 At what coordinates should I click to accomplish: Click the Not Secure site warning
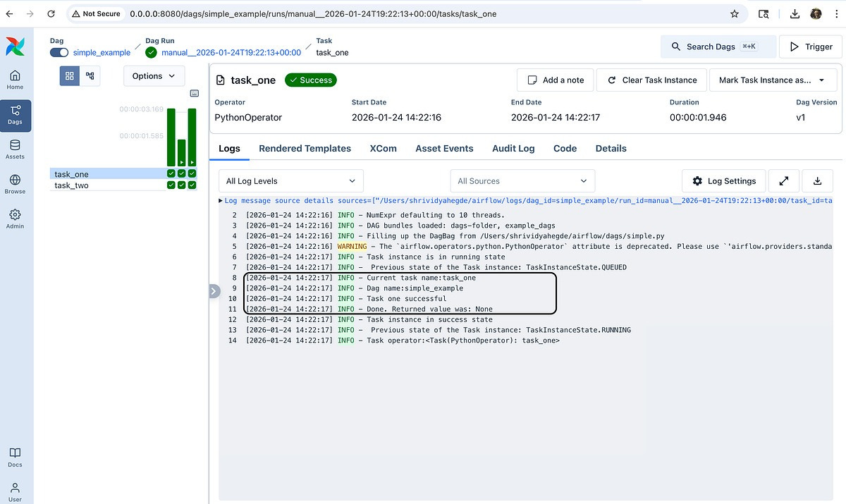point(96,13)
